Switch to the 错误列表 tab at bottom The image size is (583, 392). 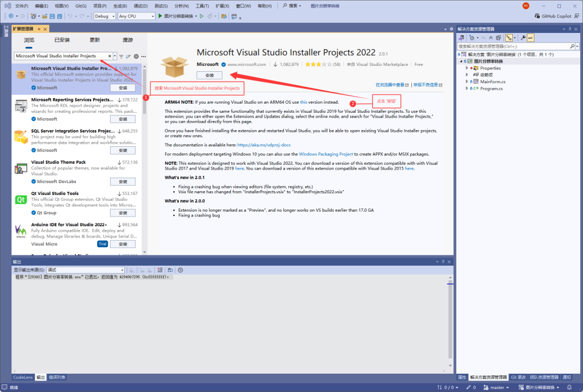(57, 377)
